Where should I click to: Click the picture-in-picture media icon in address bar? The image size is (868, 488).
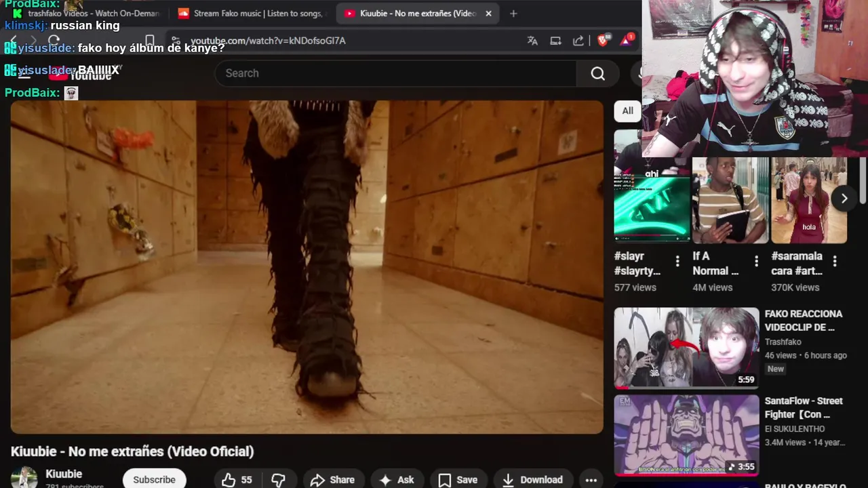555,41
